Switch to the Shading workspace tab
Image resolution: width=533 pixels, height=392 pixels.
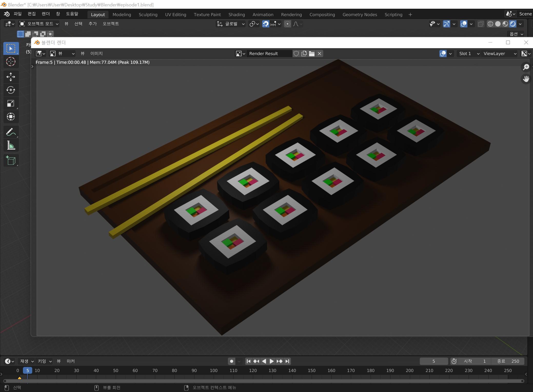coord(236,15)
